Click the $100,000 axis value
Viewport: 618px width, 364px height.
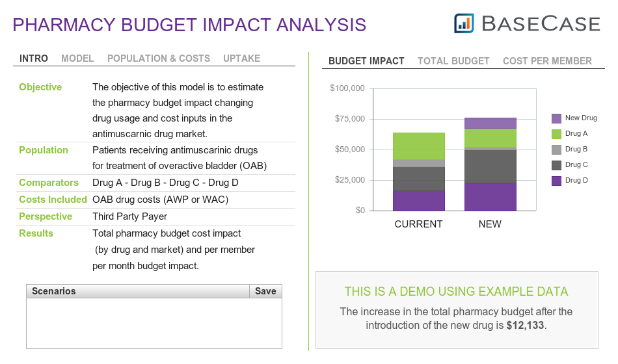tap(347, 88)
